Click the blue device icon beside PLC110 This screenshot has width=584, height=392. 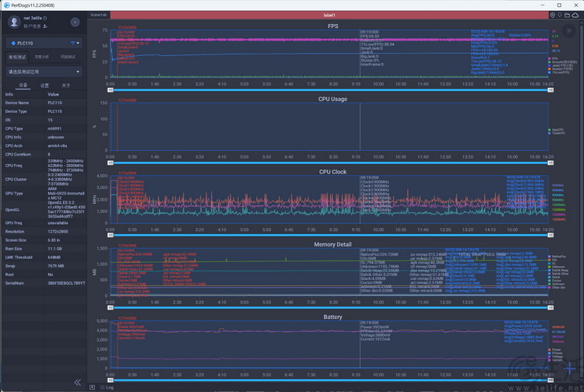click(13, 43)
